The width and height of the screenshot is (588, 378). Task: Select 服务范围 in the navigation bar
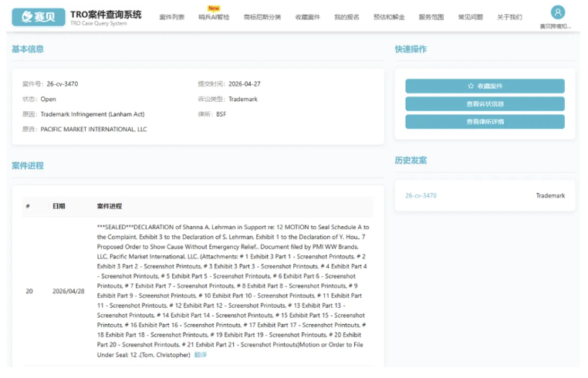click(431, 17)
